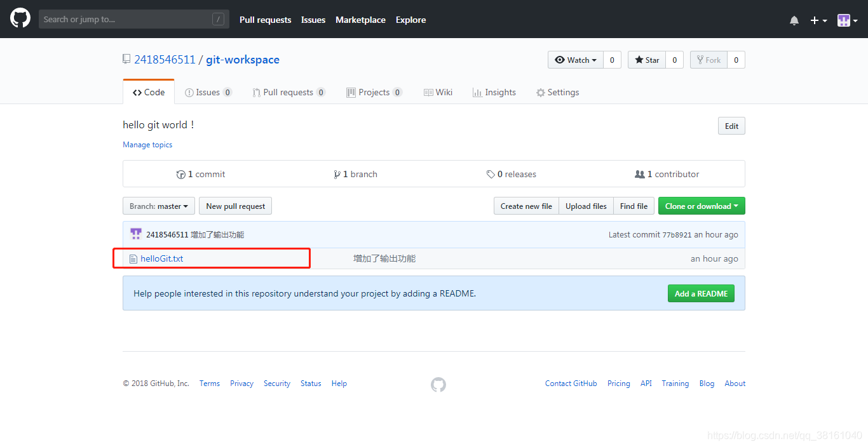The image size is (868, 447).
Task: Star this repository
Action: tap(647, 60)
